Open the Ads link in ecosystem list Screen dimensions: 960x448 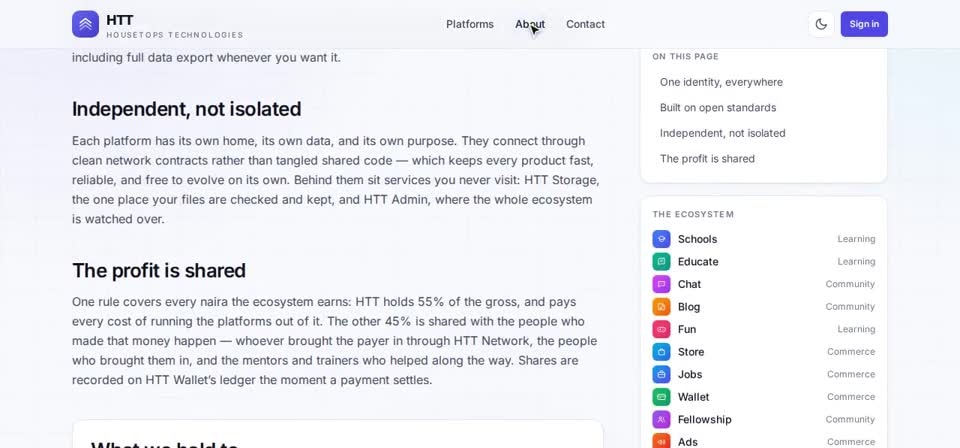(x=688, y=442)
